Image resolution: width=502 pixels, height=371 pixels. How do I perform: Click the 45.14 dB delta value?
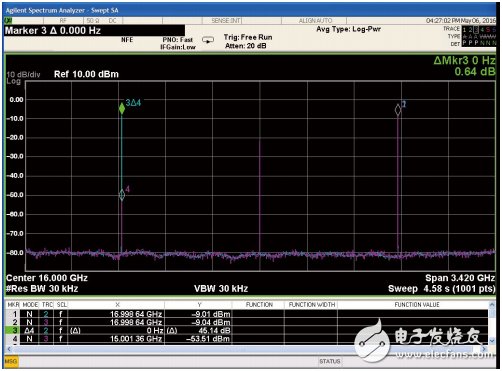point(214,331)
